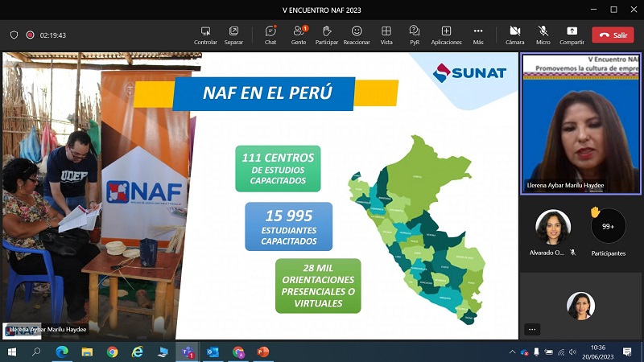Open the PyR questions panel

pyautogui.click(x=415, y=35)
